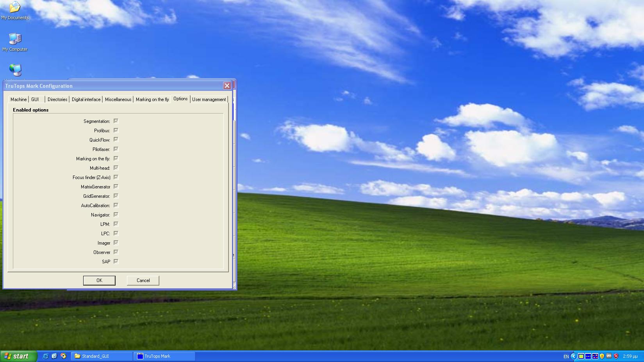Click the 2:59 system clock
The height and width of the screenshot is (362, 644).
click(630, 356)
